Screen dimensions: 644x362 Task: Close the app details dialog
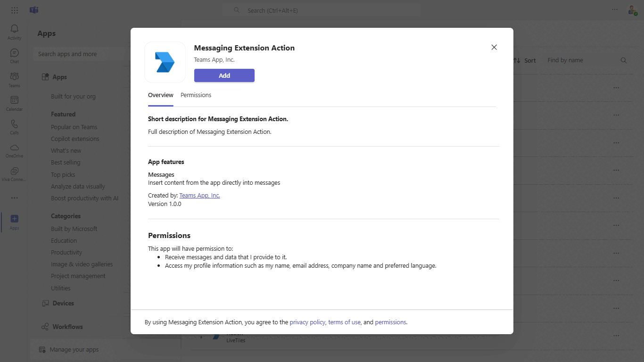(x=494, y=47)
